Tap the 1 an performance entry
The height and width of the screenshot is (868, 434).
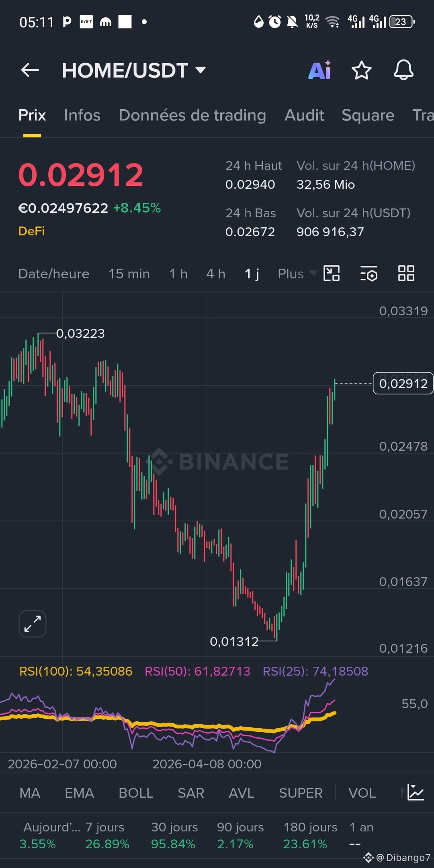tap(361, 835)
